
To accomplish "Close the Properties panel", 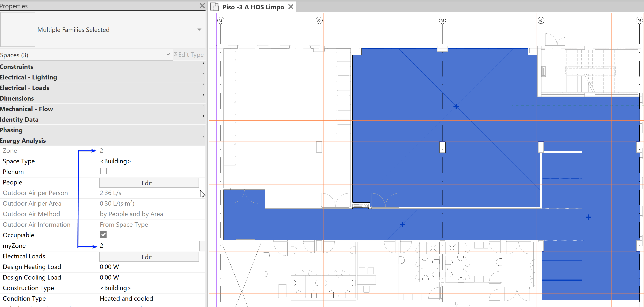I will (202, 6).
